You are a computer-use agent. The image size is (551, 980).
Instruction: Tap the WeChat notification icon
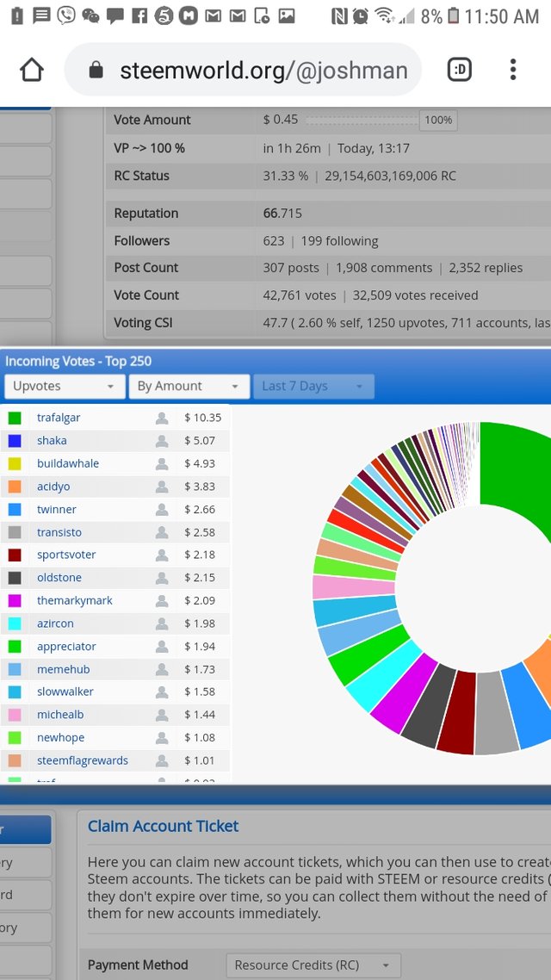point(91,17)
